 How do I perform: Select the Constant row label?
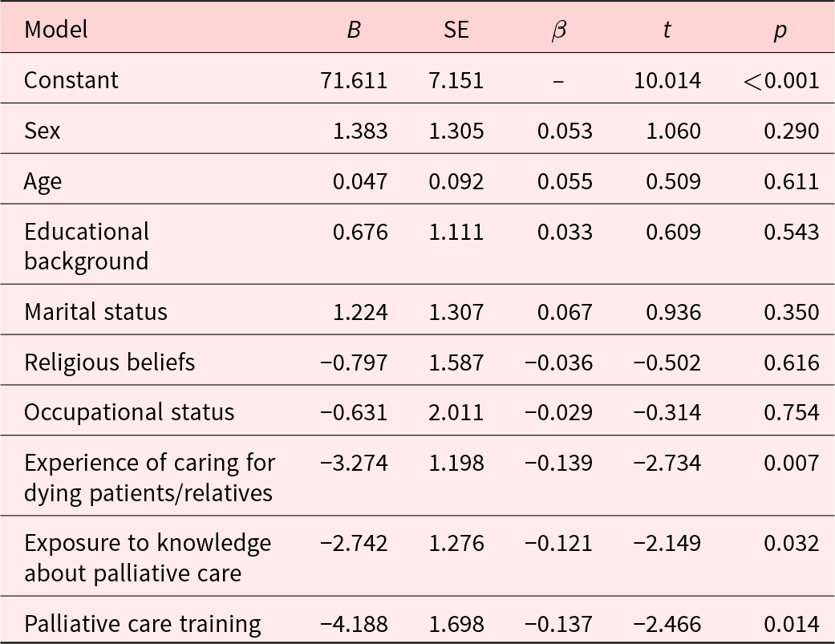click(x=71, y=80)
